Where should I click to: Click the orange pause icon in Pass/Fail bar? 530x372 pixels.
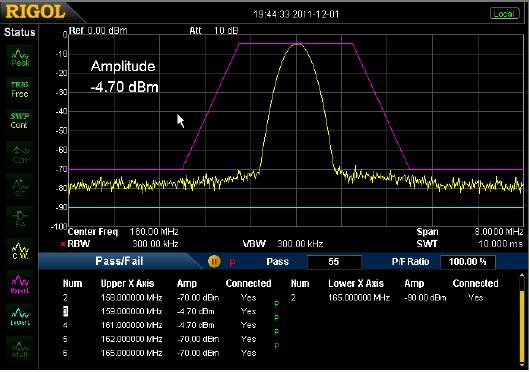(x=214, y=261)
